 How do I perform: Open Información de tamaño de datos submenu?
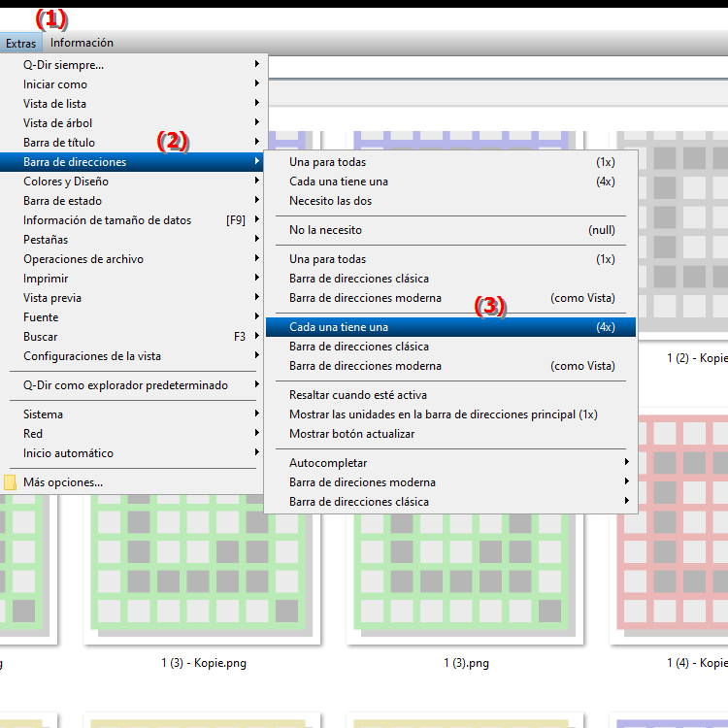(x=131, y=220)
